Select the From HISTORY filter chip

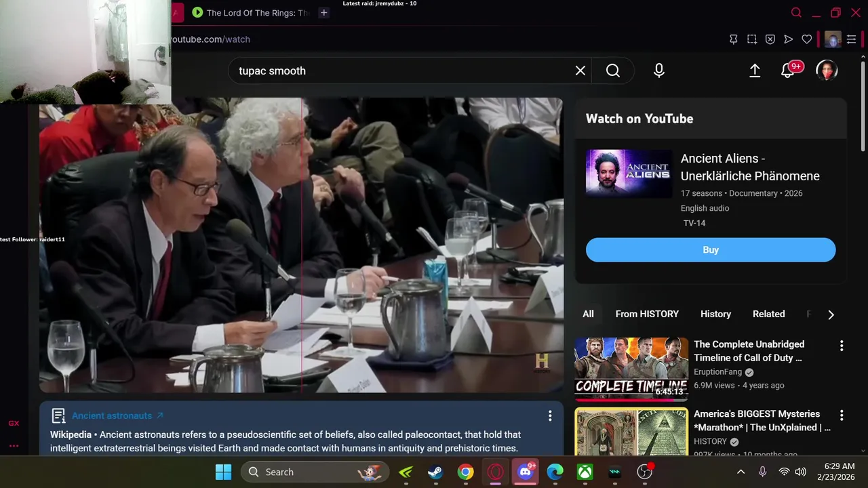click(647, 314)
